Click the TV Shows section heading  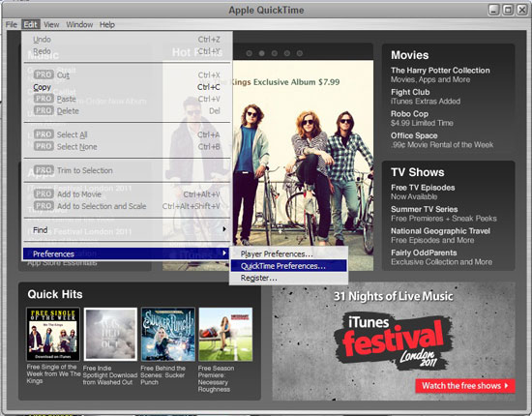coord(417,172)
